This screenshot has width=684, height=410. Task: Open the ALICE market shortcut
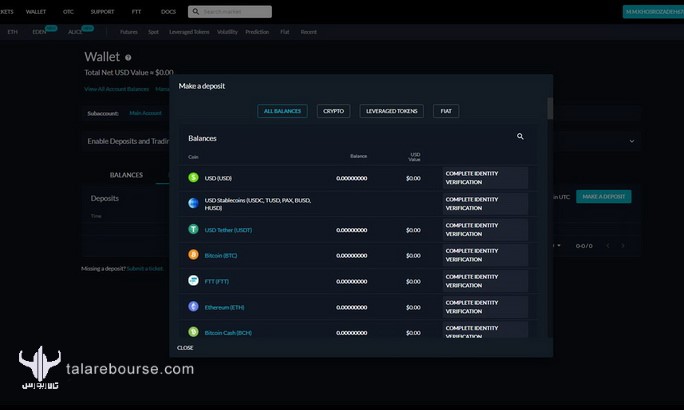point(75,32)
